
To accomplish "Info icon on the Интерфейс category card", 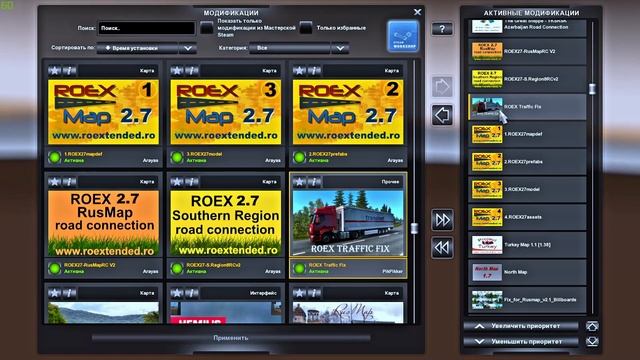I will [x=191, y=293].
